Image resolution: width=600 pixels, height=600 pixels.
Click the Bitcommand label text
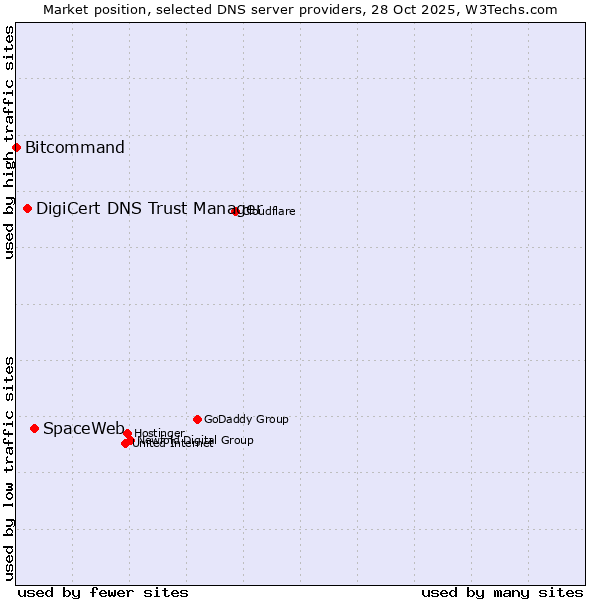pos(75,148)
